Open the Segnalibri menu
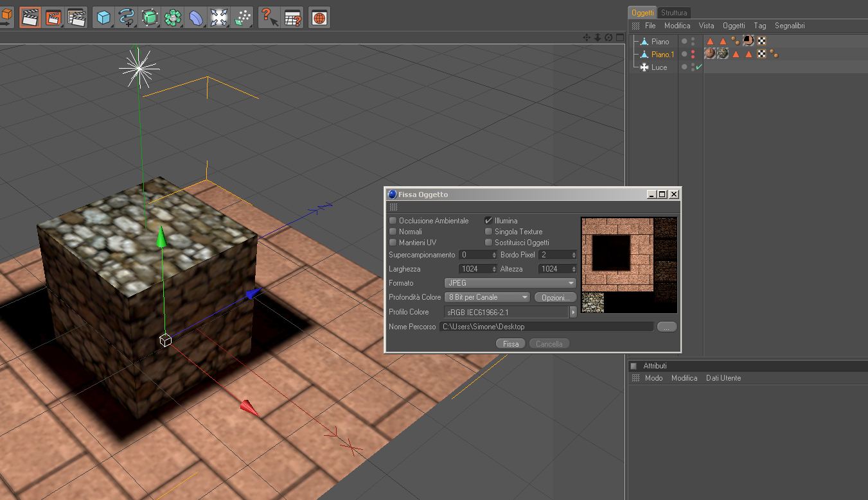The width and height of the screenshot is (868, 500). click(x=790, y=26)
